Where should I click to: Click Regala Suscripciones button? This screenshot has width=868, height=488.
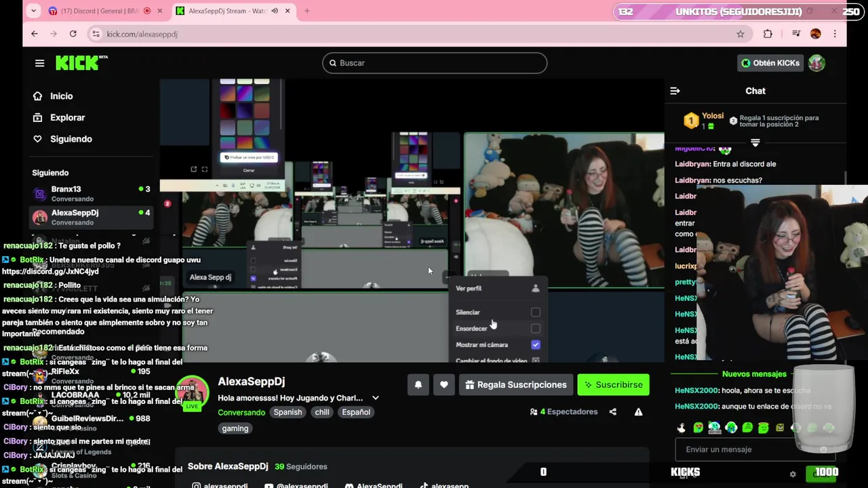tap(516, 385)
